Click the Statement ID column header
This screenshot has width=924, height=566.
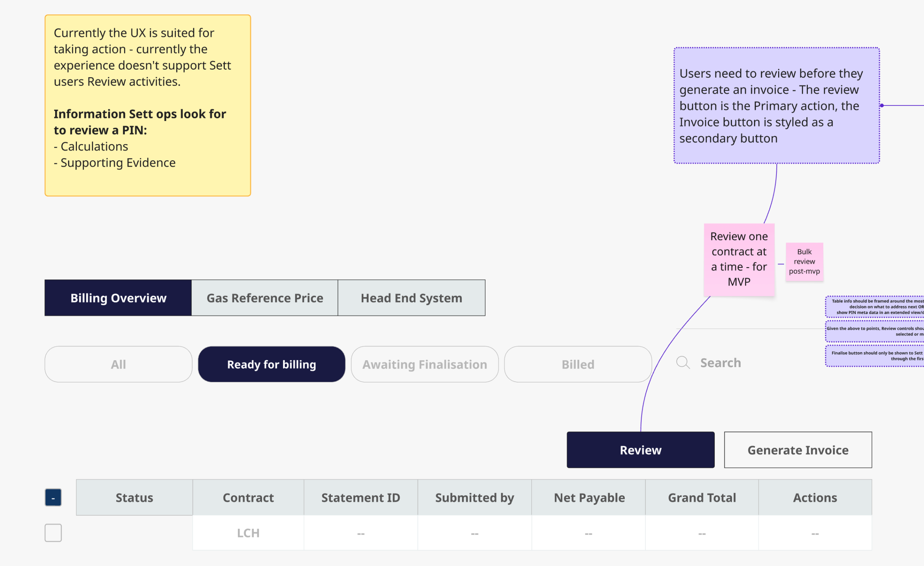(x=361, y=497)
